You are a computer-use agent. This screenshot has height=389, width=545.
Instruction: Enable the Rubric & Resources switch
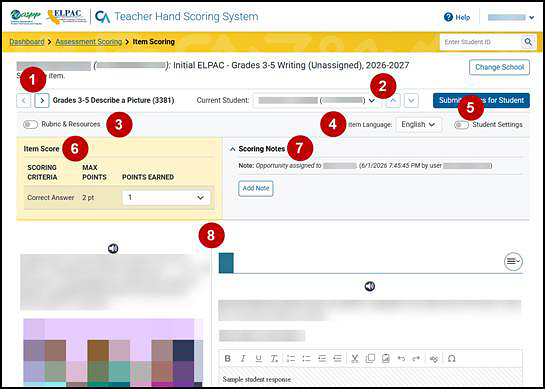click(x=30, y=124)
